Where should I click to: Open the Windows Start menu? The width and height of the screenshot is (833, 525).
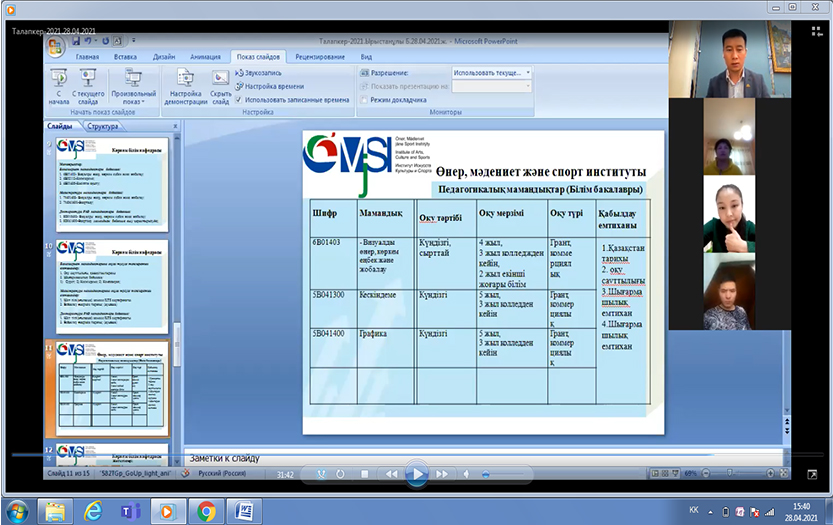(x=18, y=512)
